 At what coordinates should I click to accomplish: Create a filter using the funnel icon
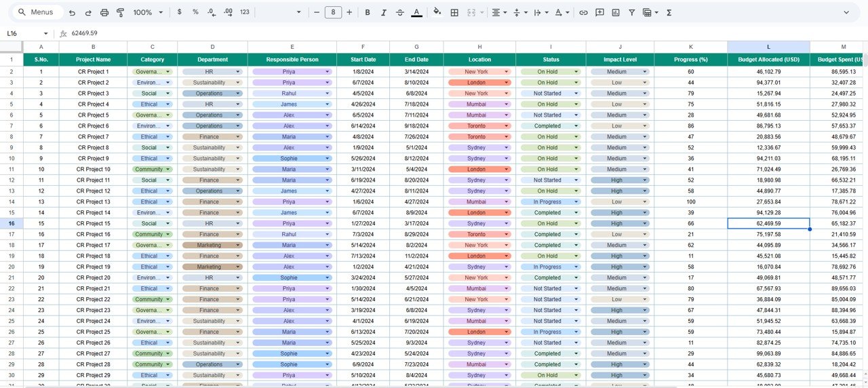(x=632, y=12)
